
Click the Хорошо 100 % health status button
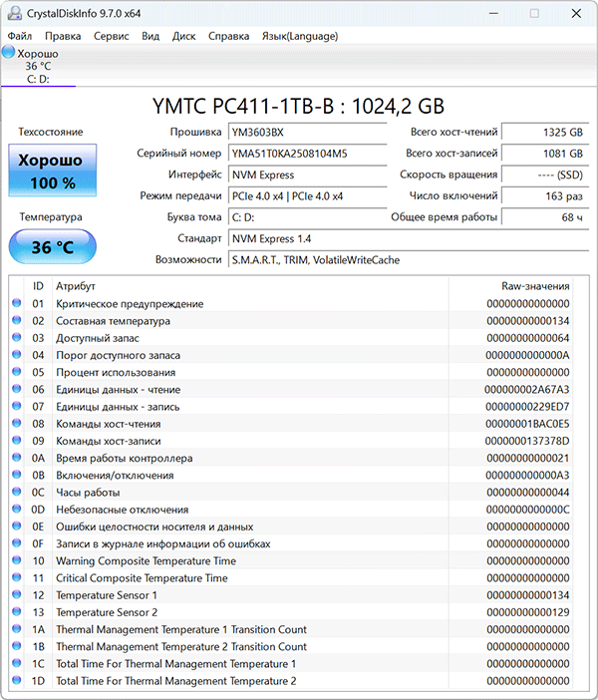click(x=53, y=171)
